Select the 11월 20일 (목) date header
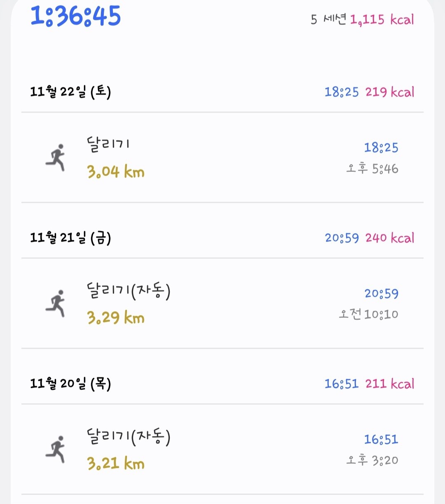The width and height of the screenshot is (445, 504). click(x=70, y=384)
